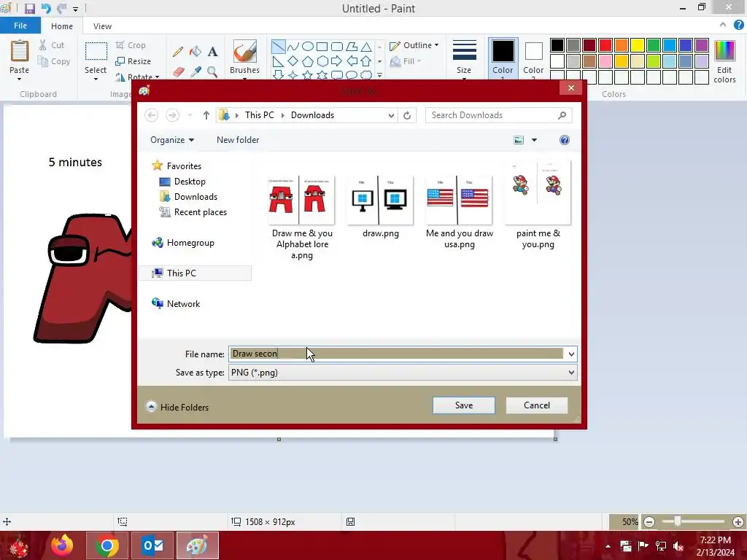Select the Color 1 black swatch button

click(503, 58)
